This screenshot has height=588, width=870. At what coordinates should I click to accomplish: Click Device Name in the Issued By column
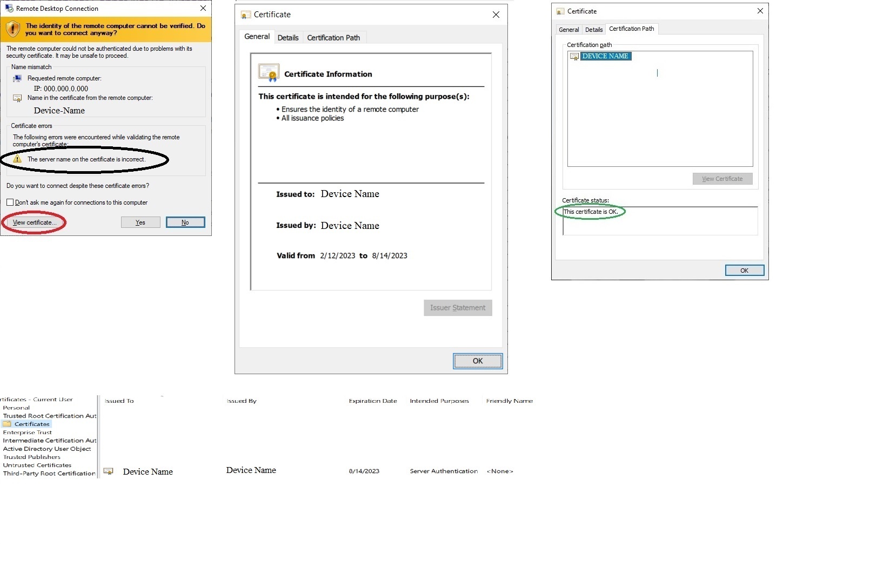click(x=251, y=470)
